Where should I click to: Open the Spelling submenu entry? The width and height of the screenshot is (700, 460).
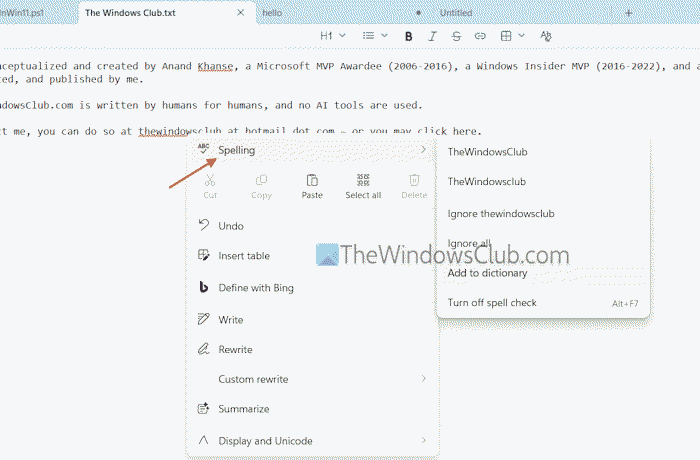tap(312, 150)
